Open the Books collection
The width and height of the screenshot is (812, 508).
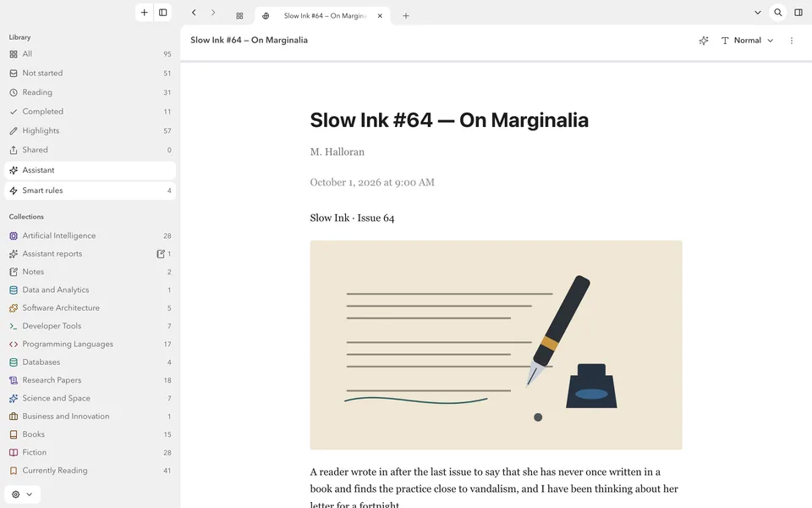[91, 434]
